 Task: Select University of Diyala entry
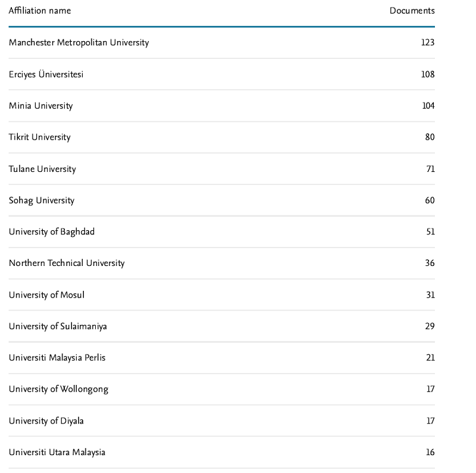tap(46, 421)
